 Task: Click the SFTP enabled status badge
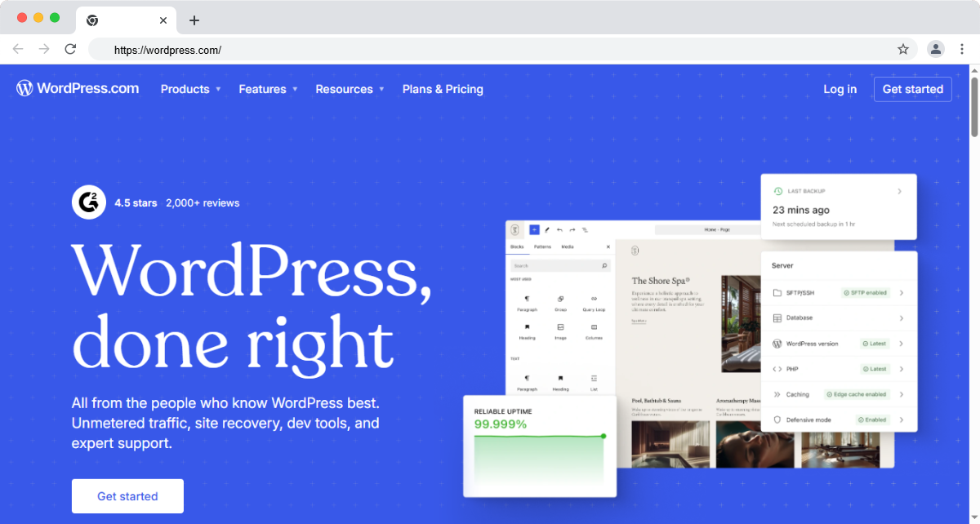(866, 292)
